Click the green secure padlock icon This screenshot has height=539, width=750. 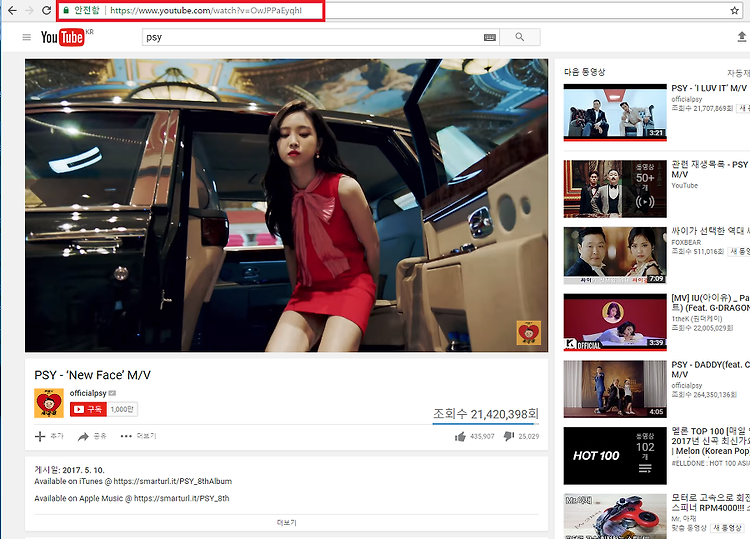pos(66,10)
